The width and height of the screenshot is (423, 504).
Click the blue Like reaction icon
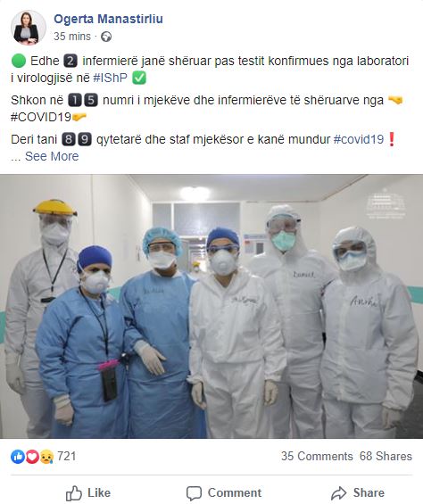[x=18, y=457]
